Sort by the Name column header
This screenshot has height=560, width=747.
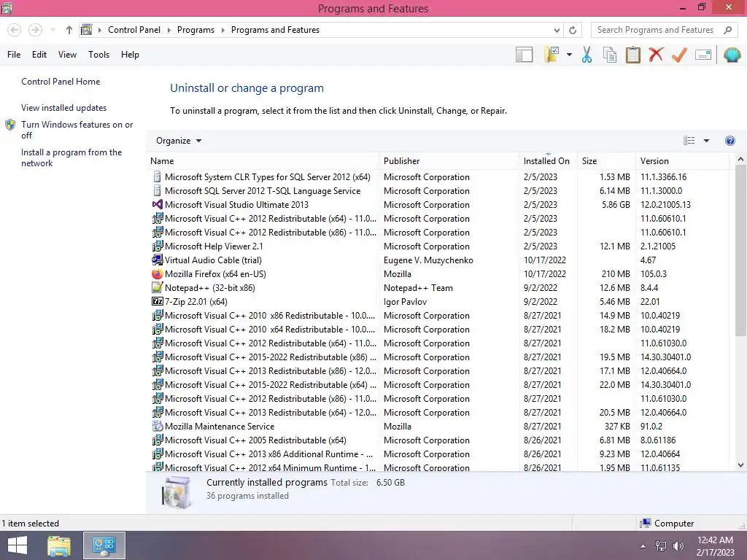pos(263,161)
